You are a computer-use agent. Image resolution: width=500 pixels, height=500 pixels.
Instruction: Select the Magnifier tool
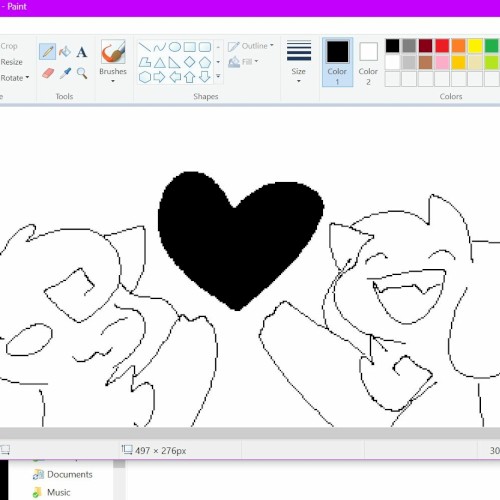click(x=82, y=73)
